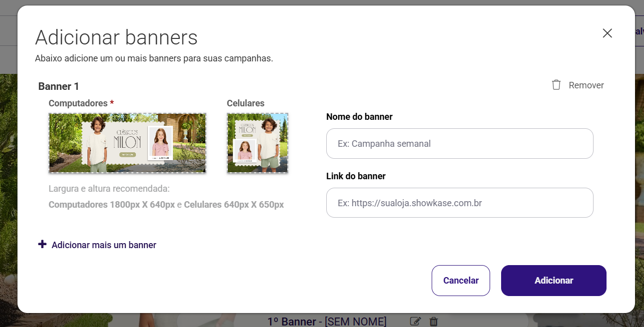Click the Link do banner label
The width and height of the screenshot is (644, 327).
coord(356,176)
